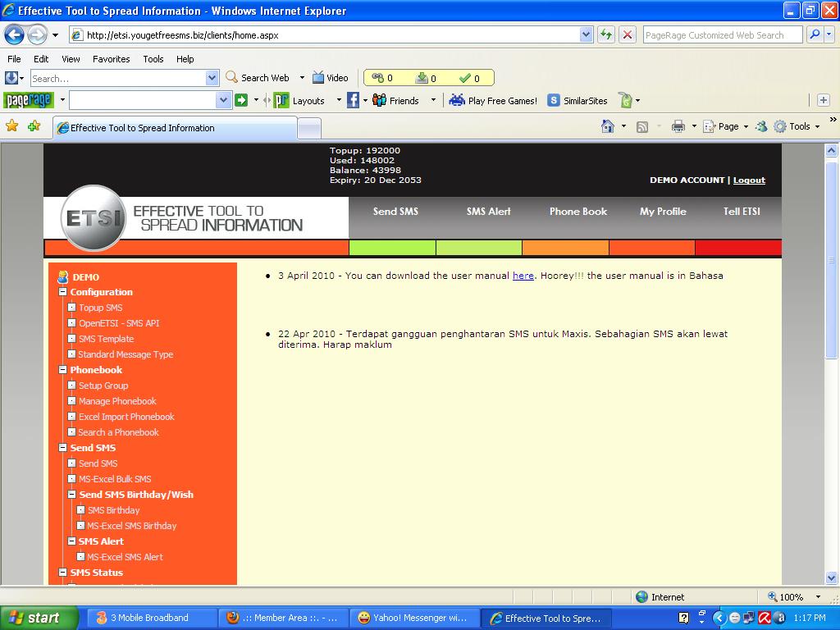
Task: Open My Profile in top navigation
Action: [663, 211]
